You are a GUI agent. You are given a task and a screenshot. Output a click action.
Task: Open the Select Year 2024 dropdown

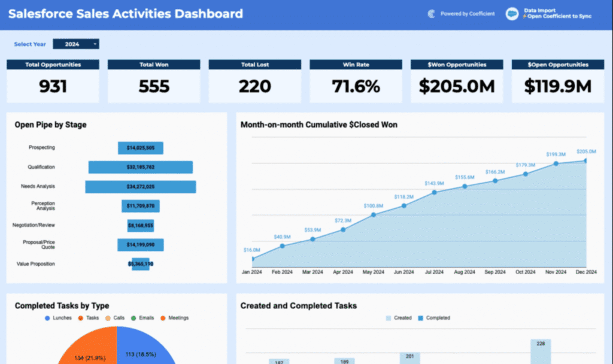tap(76, 44)
